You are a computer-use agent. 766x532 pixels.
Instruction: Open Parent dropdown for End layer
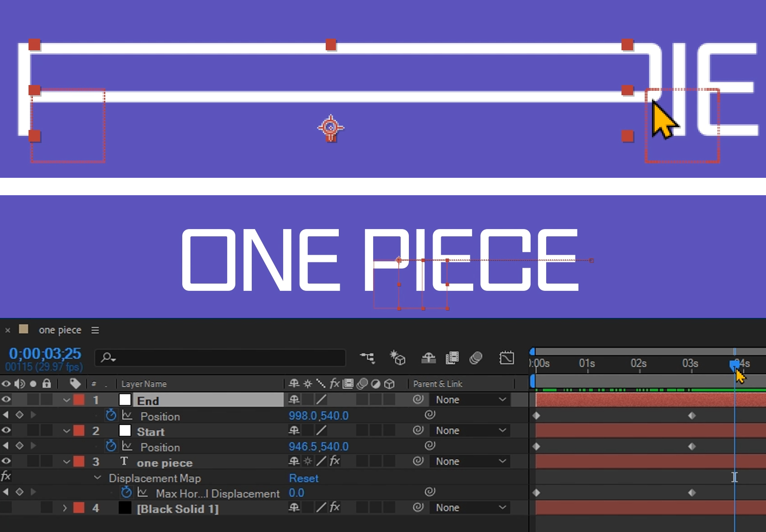tap(470, 400)
